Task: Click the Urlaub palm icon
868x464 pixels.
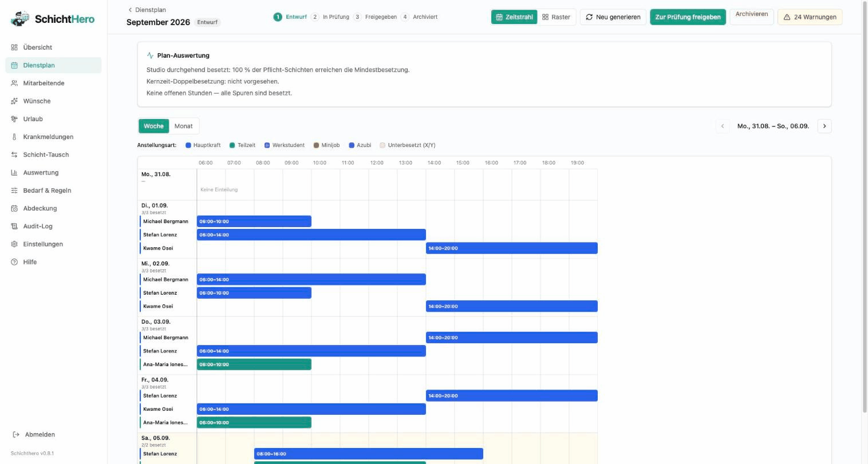Action: tap(14, 119)
